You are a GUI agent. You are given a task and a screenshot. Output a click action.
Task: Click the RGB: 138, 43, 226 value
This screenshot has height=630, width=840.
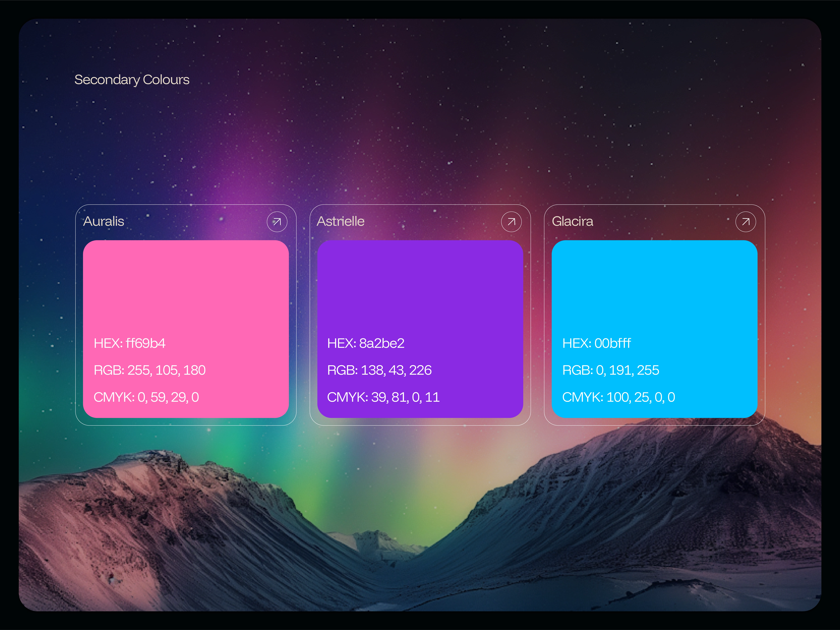click(379, 370)
